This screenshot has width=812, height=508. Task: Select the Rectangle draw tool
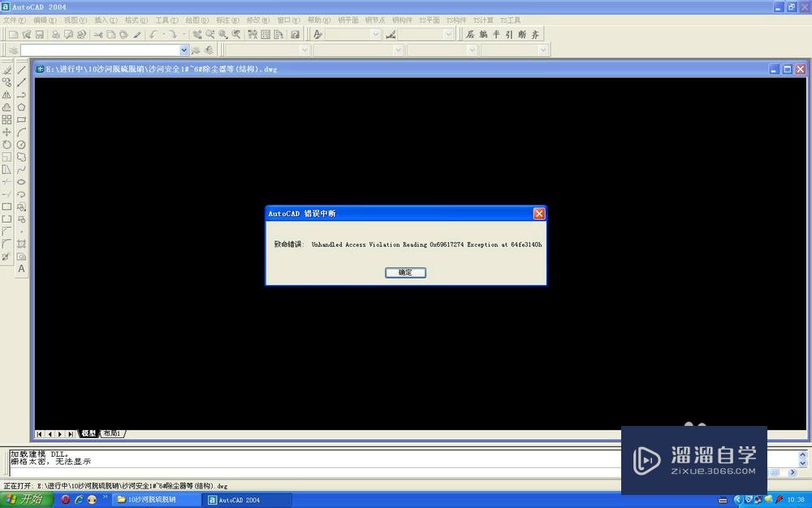point(21,119)
